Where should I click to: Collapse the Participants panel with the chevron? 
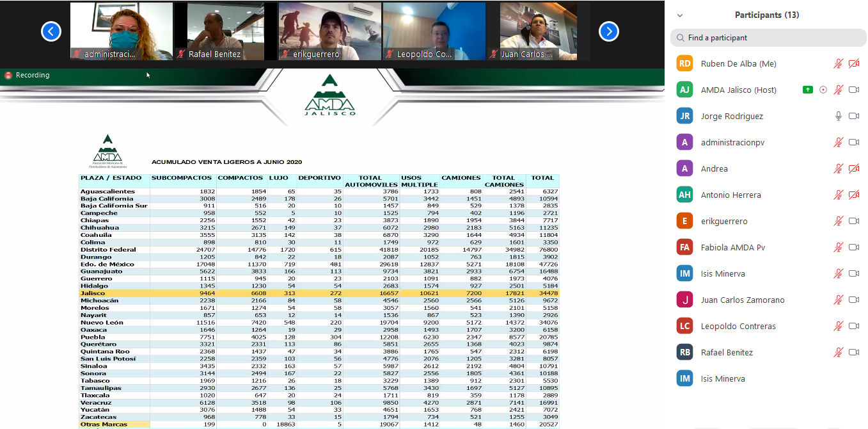click(680, 15)
